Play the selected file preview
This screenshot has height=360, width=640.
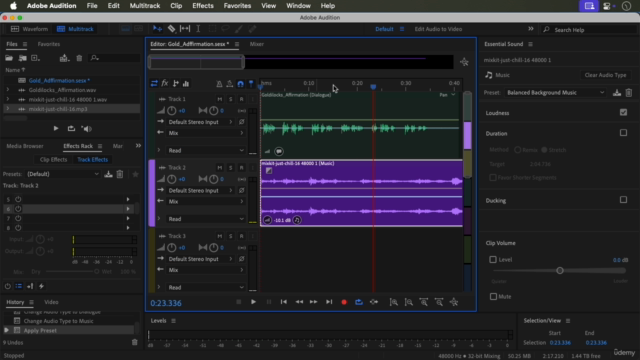coord(56,129)
